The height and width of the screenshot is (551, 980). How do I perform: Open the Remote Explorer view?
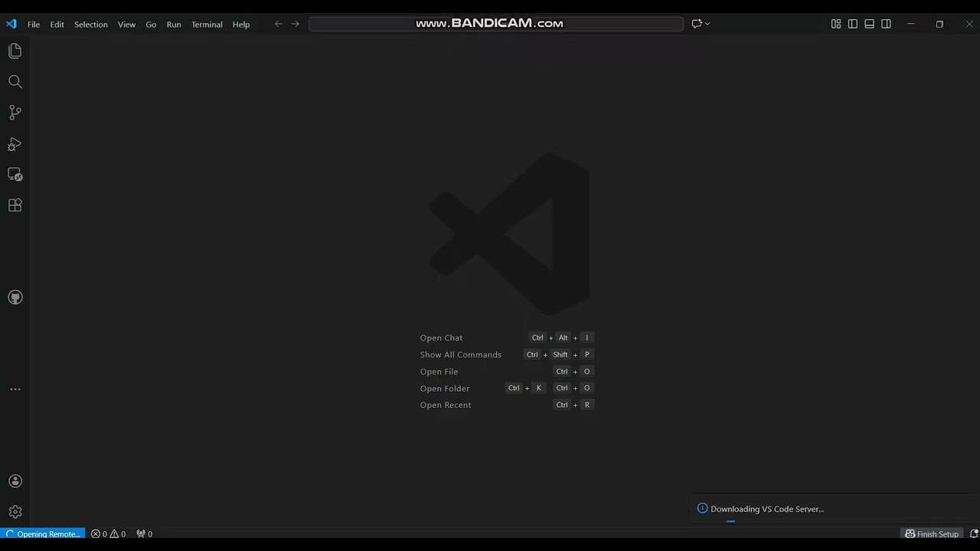15,174
